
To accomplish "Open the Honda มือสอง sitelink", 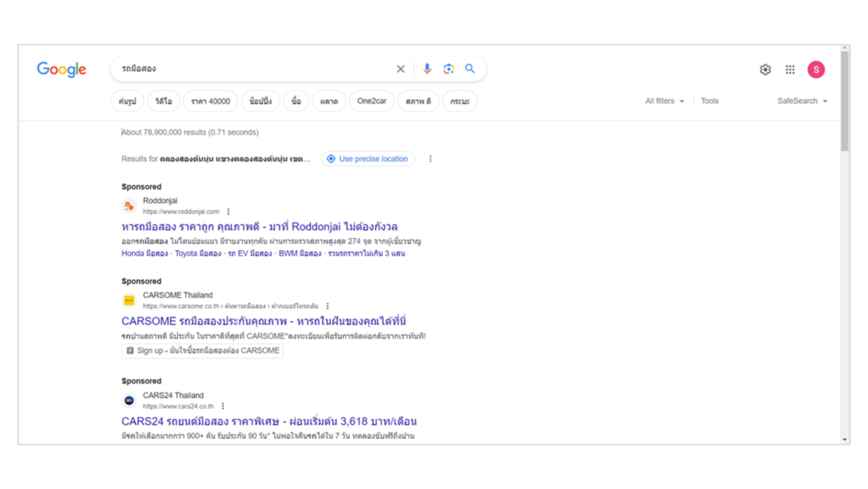I will 144,254.
